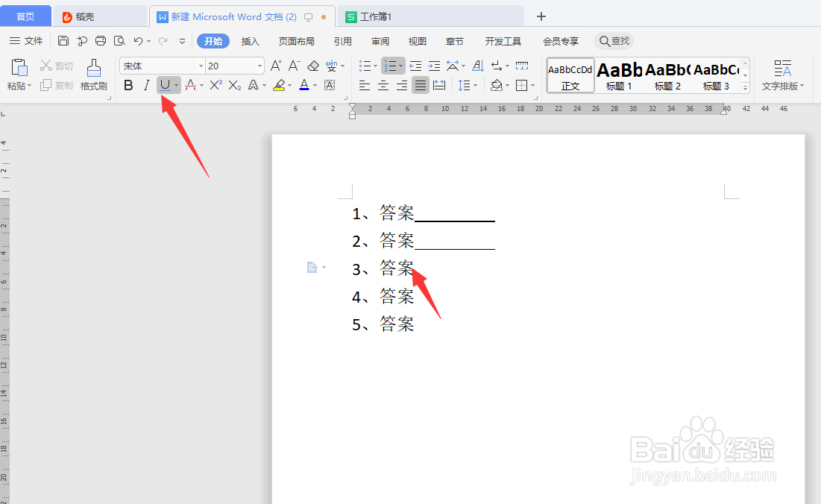Apply the 标题 1 style
Viewport: 821px width, 504px height.
pyautogui.click(x=619, y=75)
